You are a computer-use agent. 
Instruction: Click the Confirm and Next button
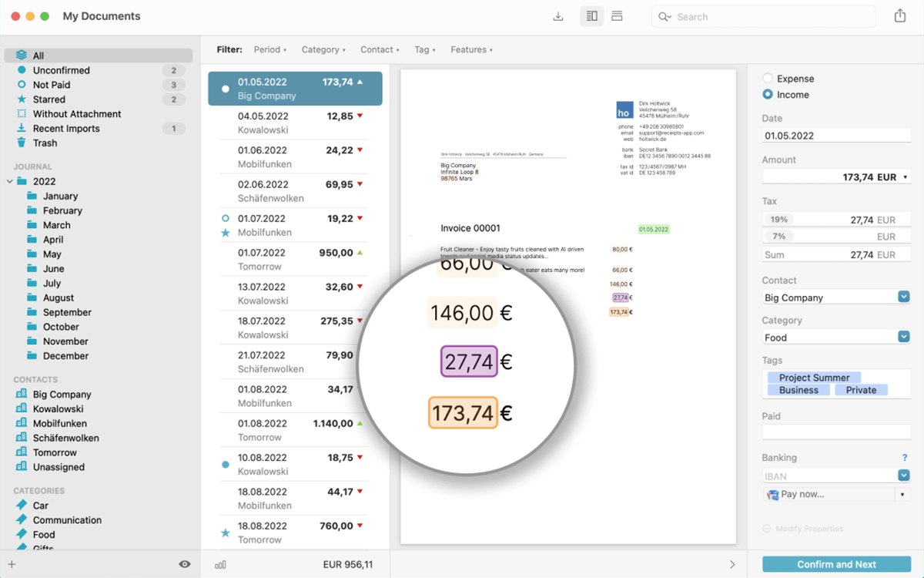(x=836, y=564)
